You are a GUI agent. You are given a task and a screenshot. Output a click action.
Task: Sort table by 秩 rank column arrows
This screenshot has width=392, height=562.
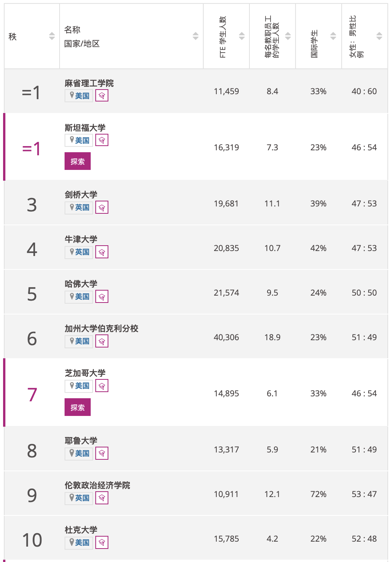coord(52,36)
